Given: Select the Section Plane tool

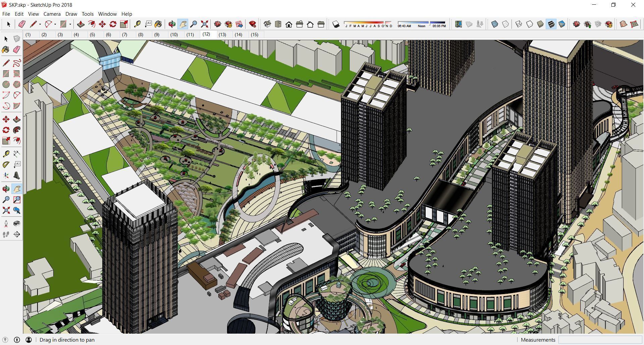Looking at the screenshot, I should pos(17,234).
